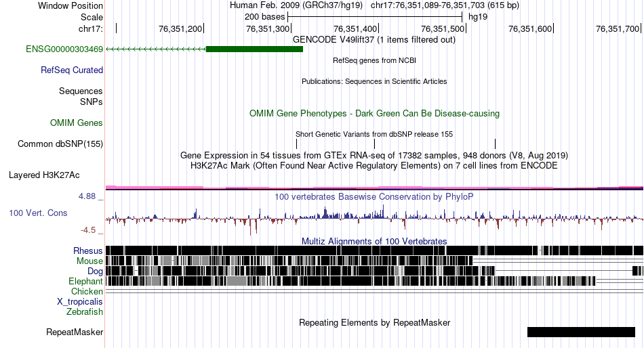The width and height of the screenshot is (644, 348).
Task: Select the Elephant alignment label
Action: click(86, 282)
